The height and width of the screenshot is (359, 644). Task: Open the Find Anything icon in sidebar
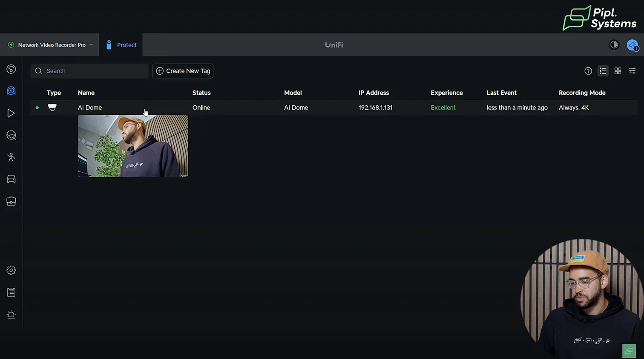click(11, 135)
